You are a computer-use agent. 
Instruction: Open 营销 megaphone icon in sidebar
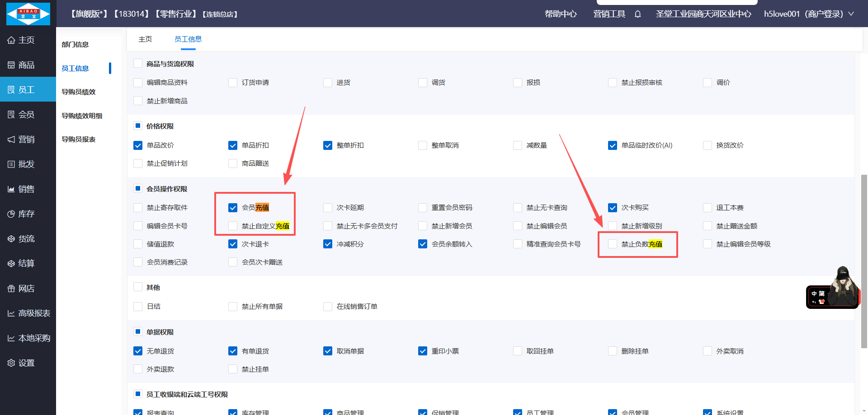pyautogui.click(x=11, y=140)
